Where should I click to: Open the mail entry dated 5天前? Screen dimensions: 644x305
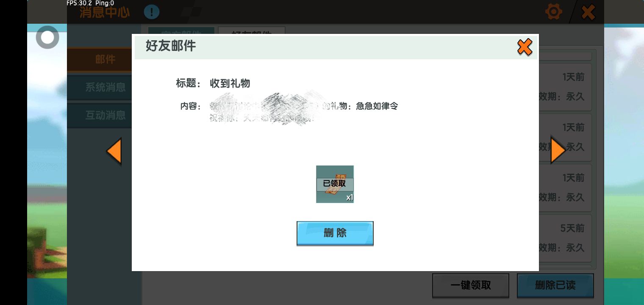click(x=567, y=238)
